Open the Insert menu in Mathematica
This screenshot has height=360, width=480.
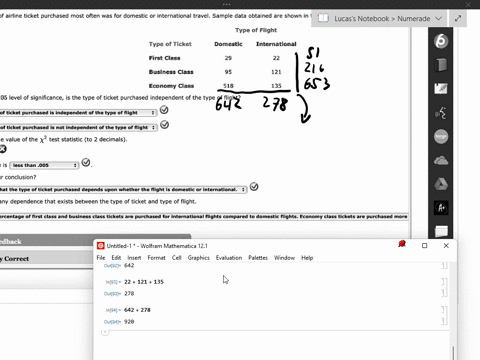[134, 258]
